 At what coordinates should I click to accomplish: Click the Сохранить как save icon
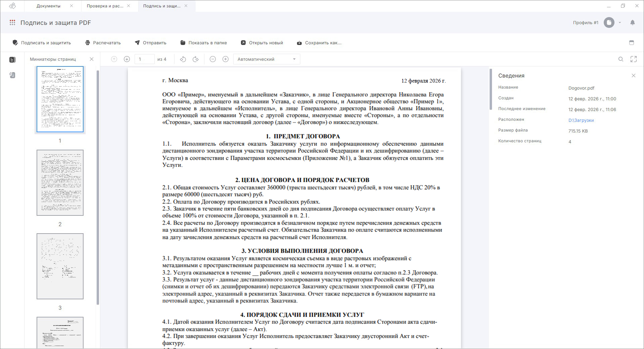click(x=299, y=43)
